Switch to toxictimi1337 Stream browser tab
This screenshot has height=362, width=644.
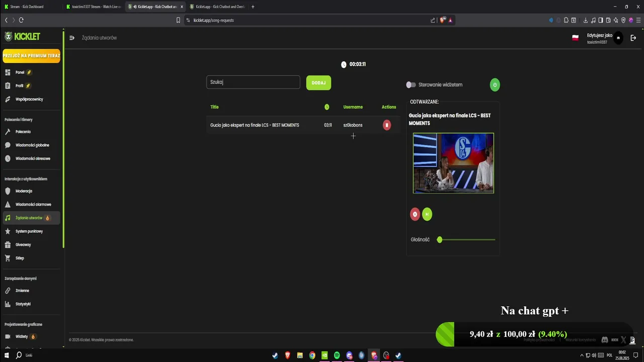point(94,7)
